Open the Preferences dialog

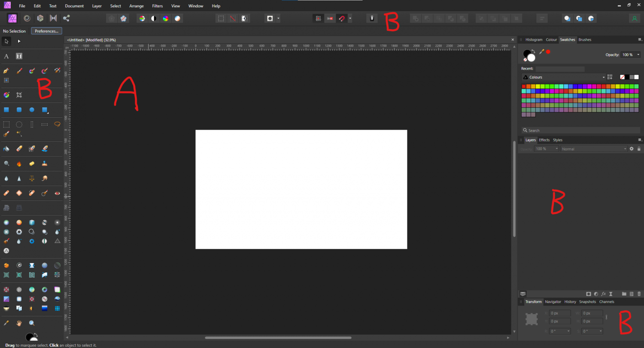click(x=46, y=30)
